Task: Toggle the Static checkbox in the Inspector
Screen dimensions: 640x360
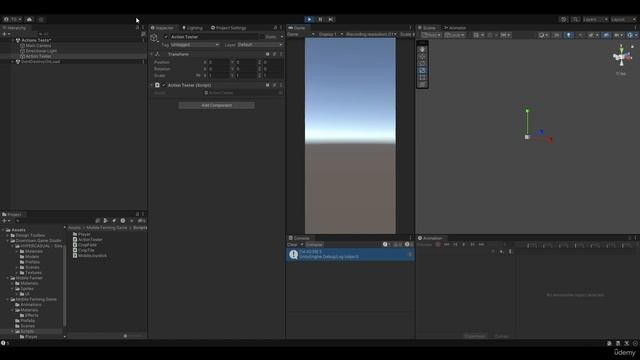Action: tap(262, 37)
